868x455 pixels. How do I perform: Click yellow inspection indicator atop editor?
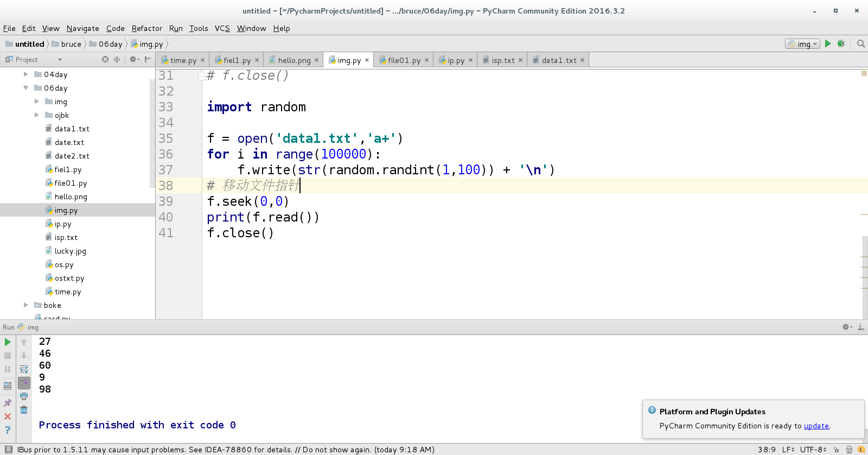point(864,73)
